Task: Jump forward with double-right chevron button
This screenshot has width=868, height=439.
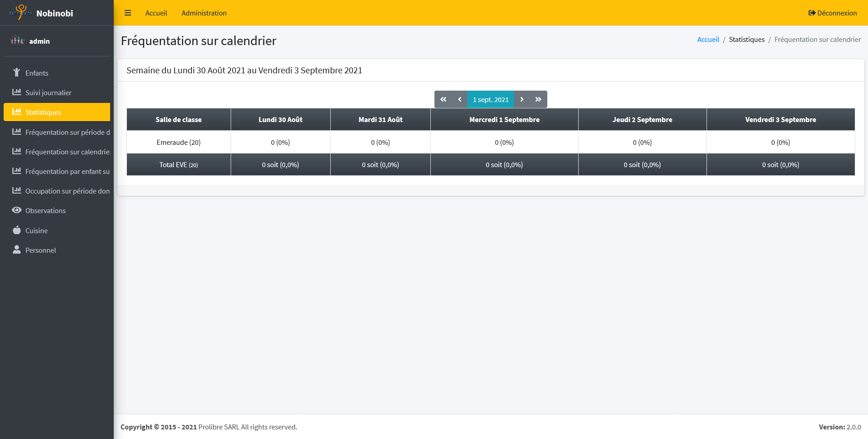Action: tap(538, 99)
